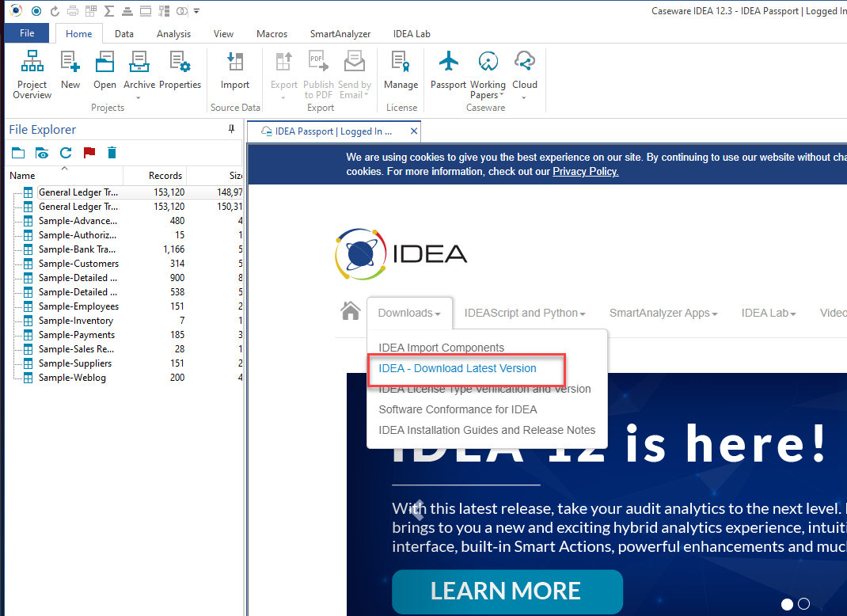Viewport: 847px width, 616px height.
Task: Switch to the Data ribbon tab
Action: pos(124,33)
